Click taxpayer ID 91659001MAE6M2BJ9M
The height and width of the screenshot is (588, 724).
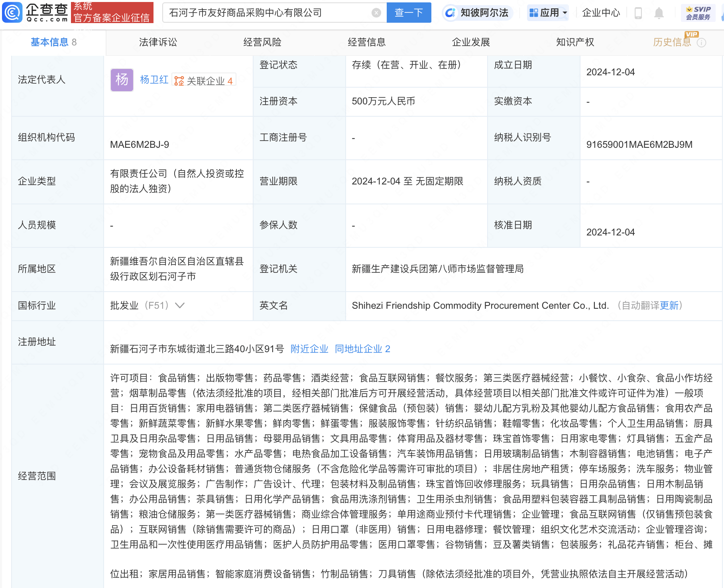(x=639, y=145)
